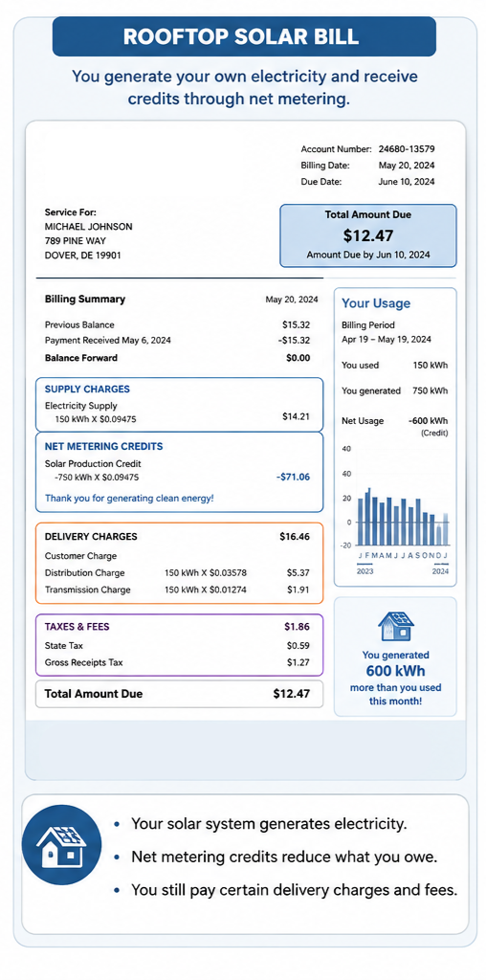Click the Rooftop Solar Bill title banner
This screenshot has width=486, height=980.
tap(244, 36)
